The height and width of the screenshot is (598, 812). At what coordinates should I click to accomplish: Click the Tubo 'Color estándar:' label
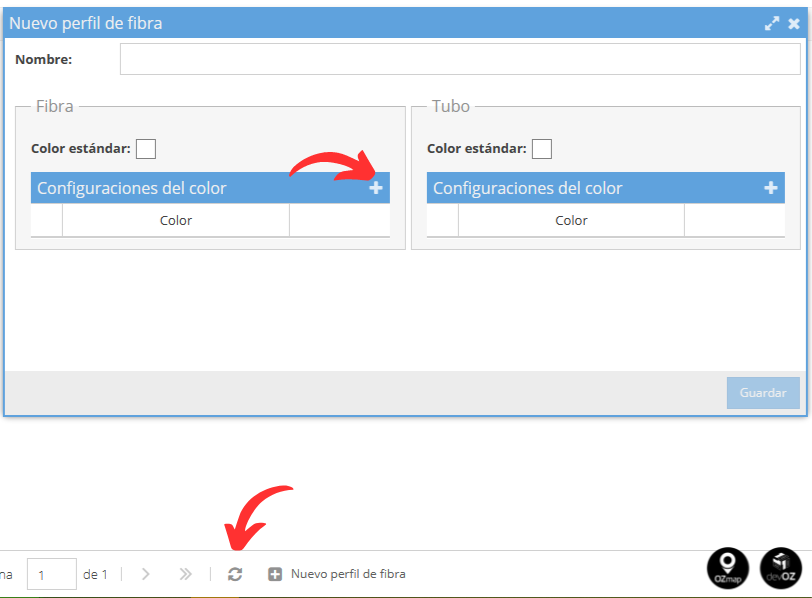476,149
